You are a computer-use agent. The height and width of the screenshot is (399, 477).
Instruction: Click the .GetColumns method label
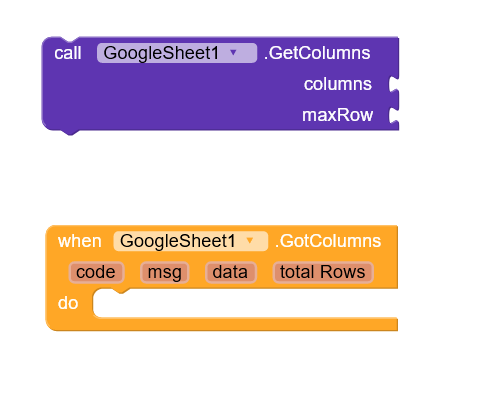click(317, 53)
